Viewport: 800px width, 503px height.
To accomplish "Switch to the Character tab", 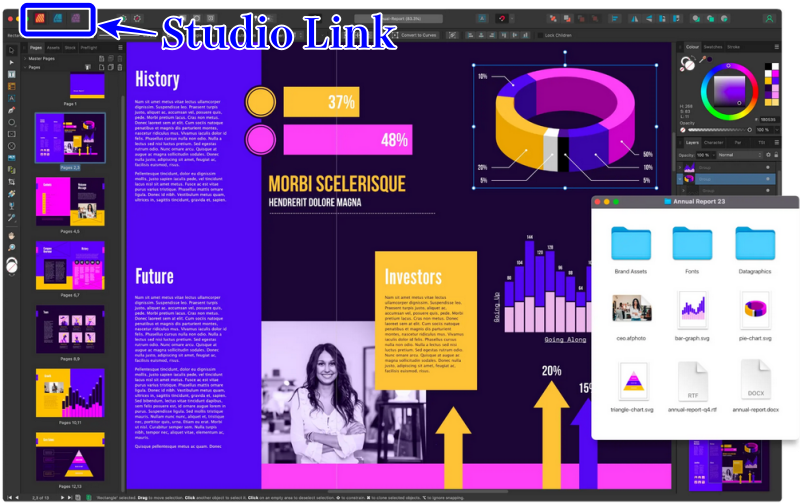I will (713, 143).
